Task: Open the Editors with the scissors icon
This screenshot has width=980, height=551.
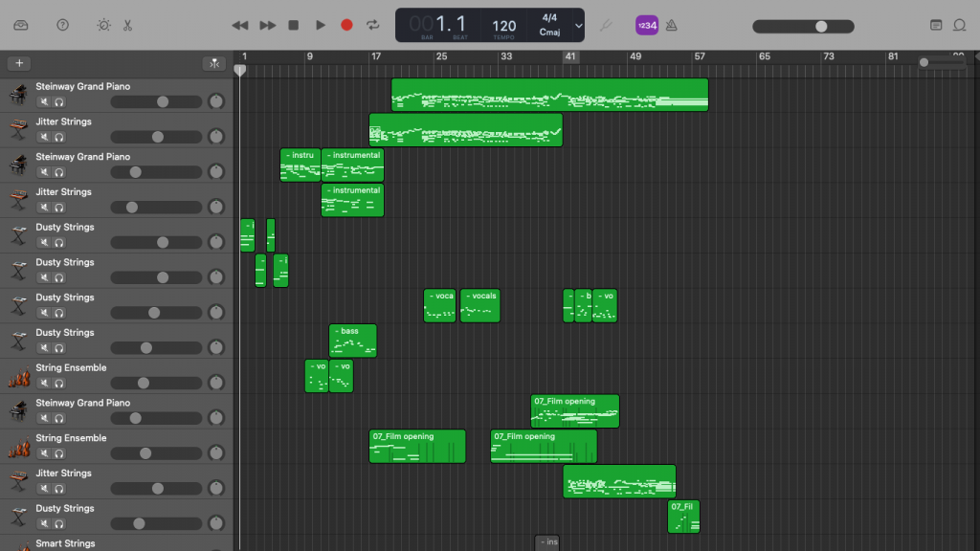Action: click(x=127, y=25)
